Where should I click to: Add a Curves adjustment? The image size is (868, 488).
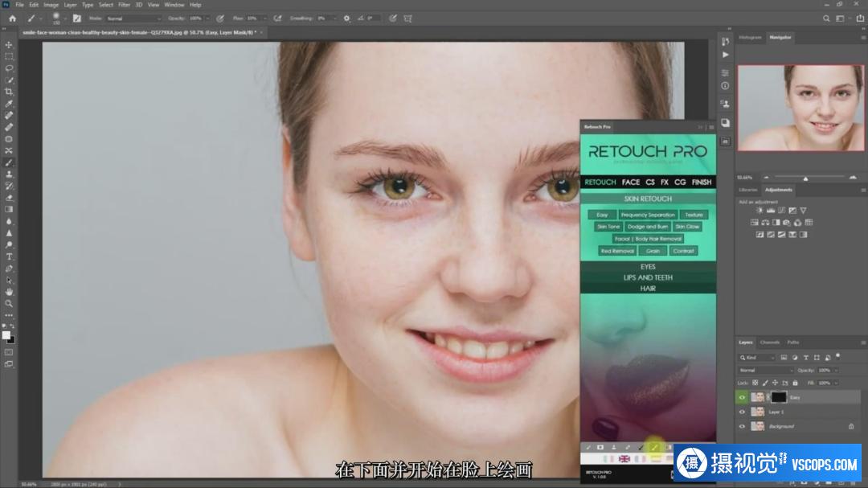click(x=782, y=211)
